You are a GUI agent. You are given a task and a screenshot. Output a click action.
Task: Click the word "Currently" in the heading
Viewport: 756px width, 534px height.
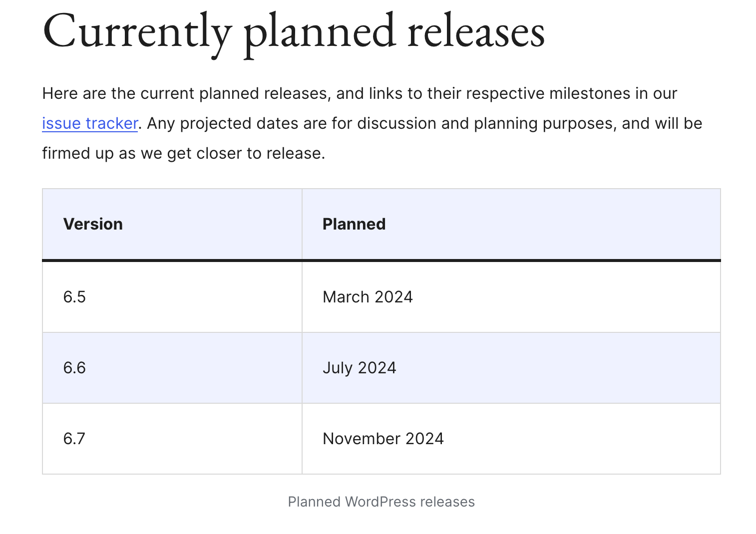click(137, 32)
